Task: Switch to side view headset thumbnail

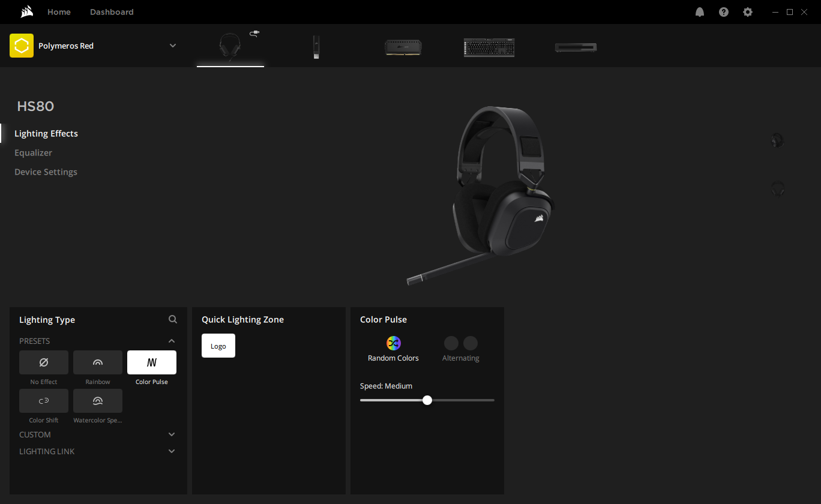Action: point(777,140)
